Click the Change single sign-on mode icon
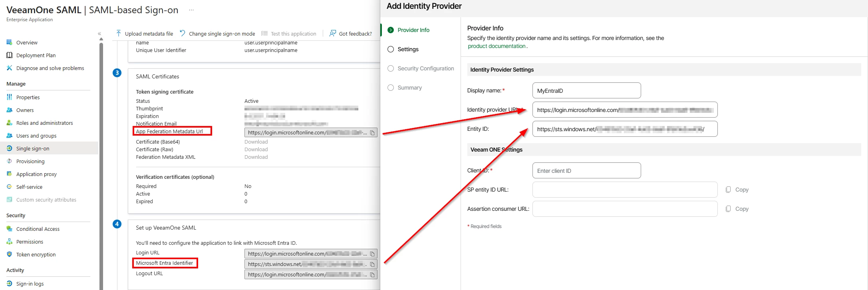 click(x=183, y=33)
